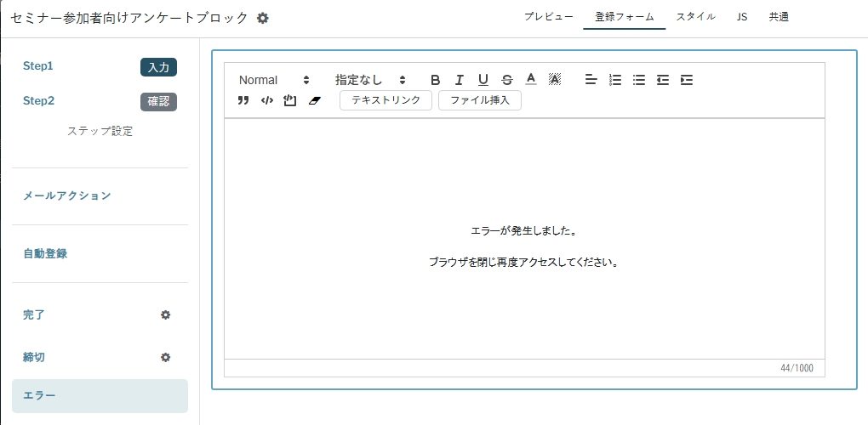Viewport: 868px width, 425px height.
Task: Toggle strikethrough text formatting
Action: [x=507, y=80]
